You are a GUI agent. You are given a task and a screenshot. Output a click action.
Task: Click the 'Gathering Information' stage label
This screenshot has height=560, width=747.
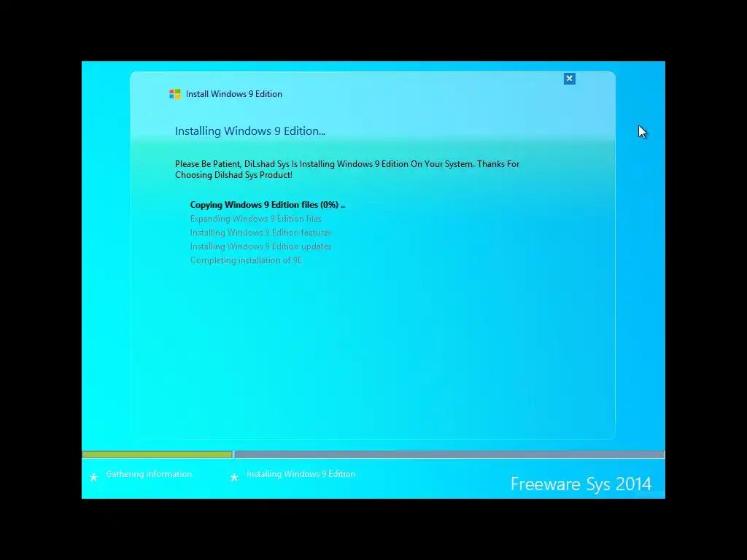click(149, 474)
